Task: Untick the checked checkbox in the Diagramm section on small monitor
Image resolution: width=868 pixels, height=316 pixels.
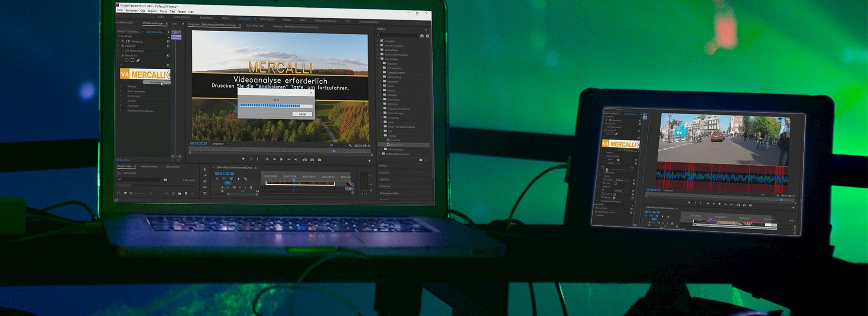Action: (614, 198)
